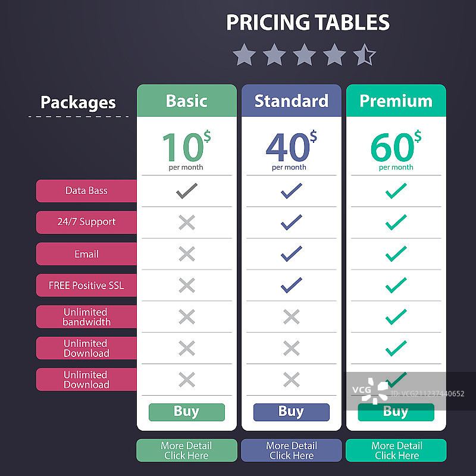Select the Premium plan header tab
This screenshot has width=476, height=476.
(396, 101)
